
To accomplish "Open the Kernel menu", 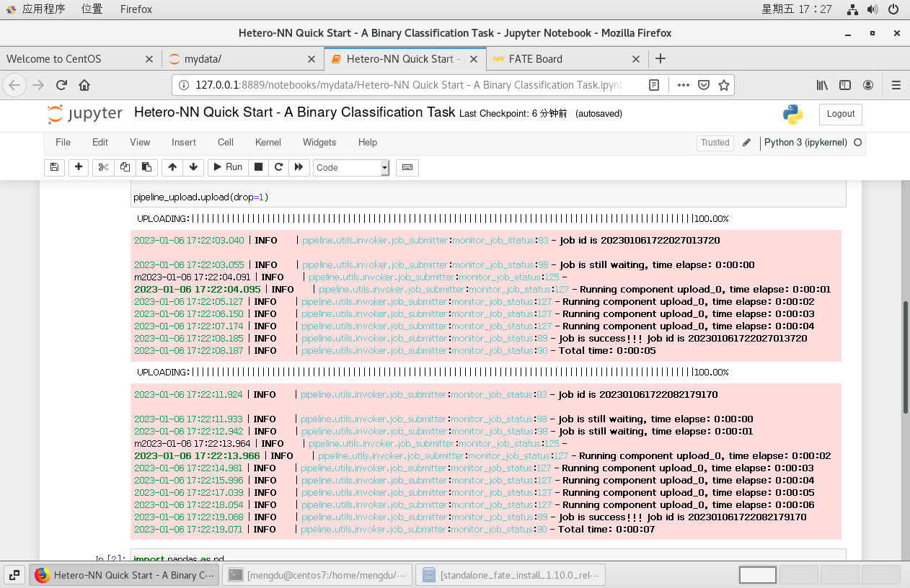I will click(x=268, y=142).
